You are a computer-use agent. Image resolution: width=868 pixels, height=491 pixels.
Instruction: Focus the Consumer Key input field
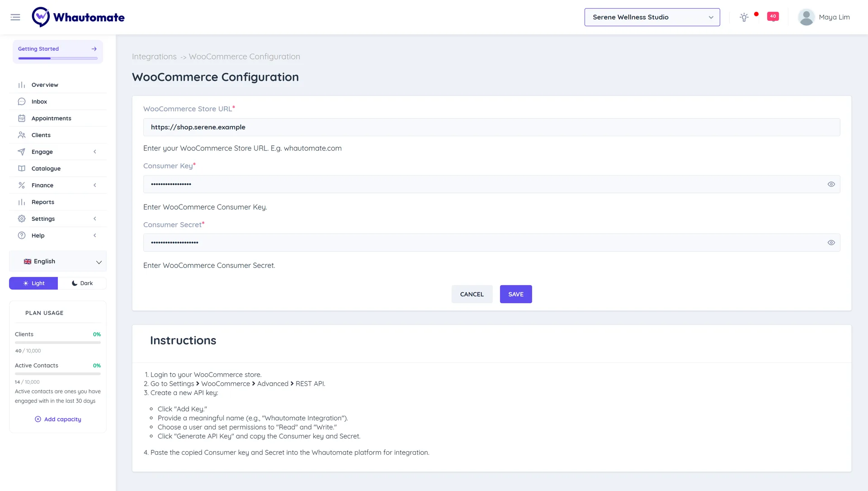[x=491, y=184]
